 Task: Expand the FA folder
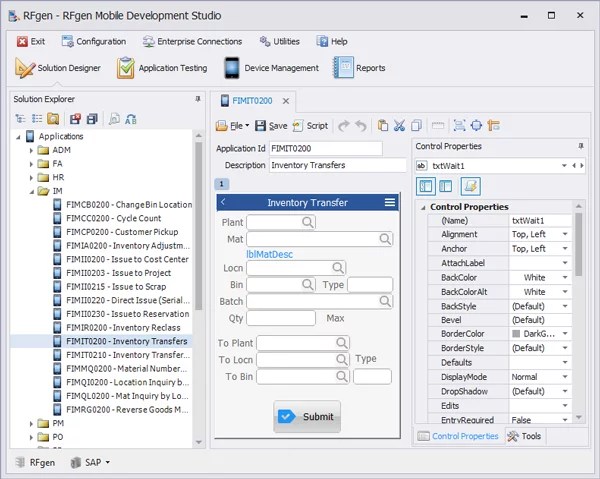[31, 164]
